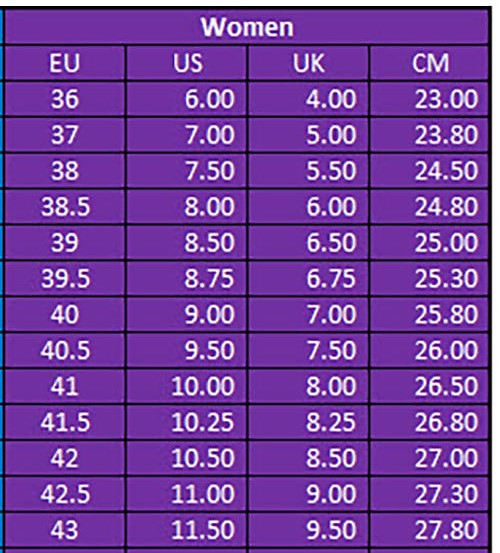Click the US 7.50 cell
The image size is (500, 553).
[x=186, y=171]
